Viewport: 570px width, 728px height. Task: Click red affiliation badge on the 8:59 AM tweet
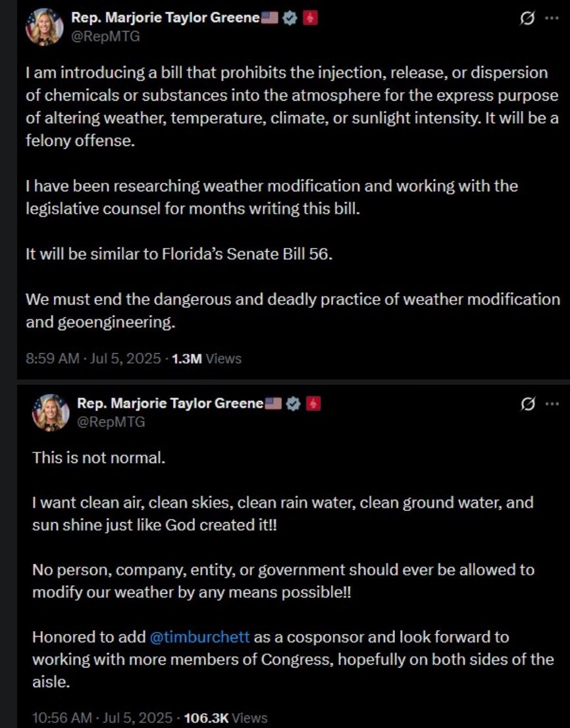tap(311, 18)
